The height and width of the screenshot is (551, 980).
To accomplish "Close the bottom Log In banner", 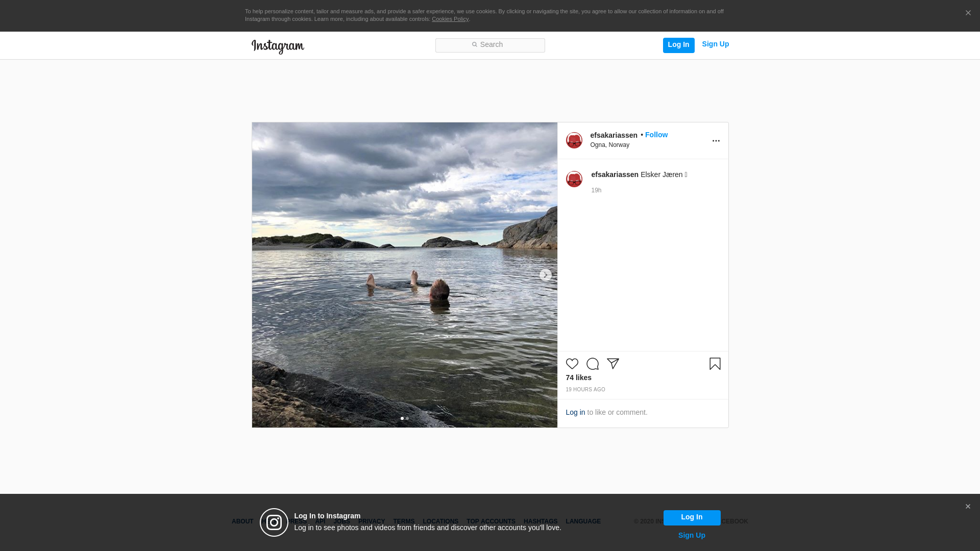I will click(x=968, y=507).
